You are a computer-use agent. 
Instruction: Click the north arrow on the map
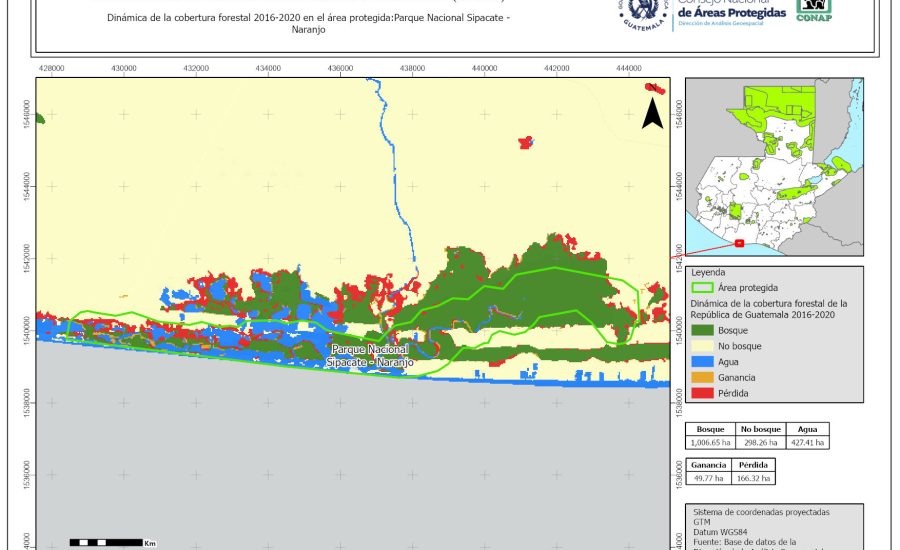click(x=652, y=113)
